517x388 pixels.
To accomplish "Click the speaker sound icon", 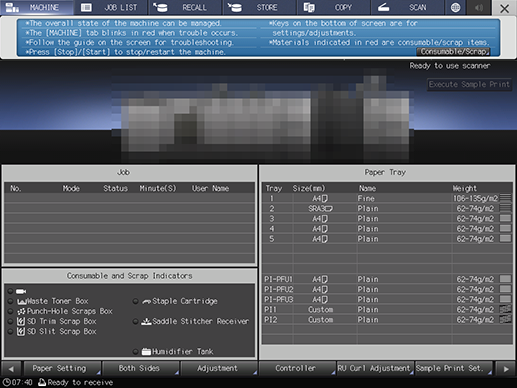I will [479, 7].
